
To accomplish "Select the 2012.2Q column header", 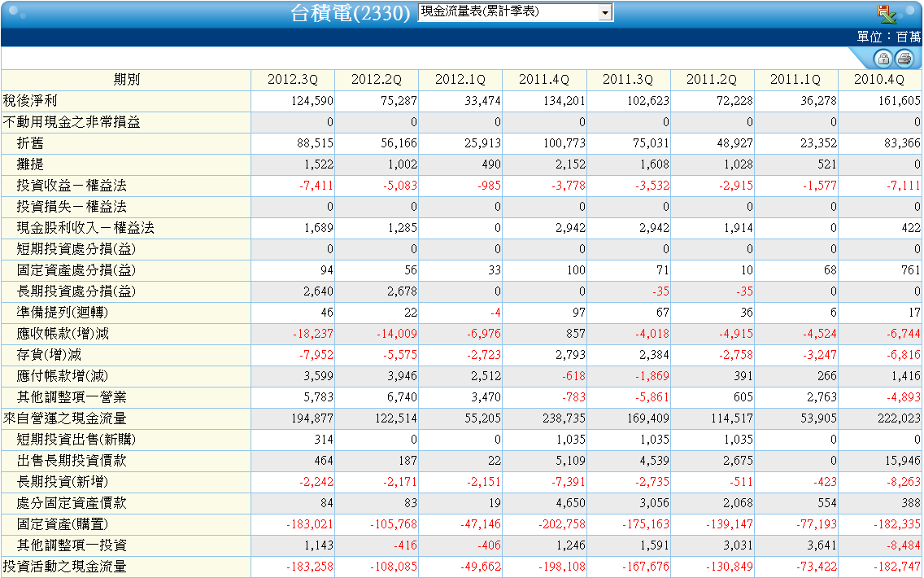I will point(376,80).
